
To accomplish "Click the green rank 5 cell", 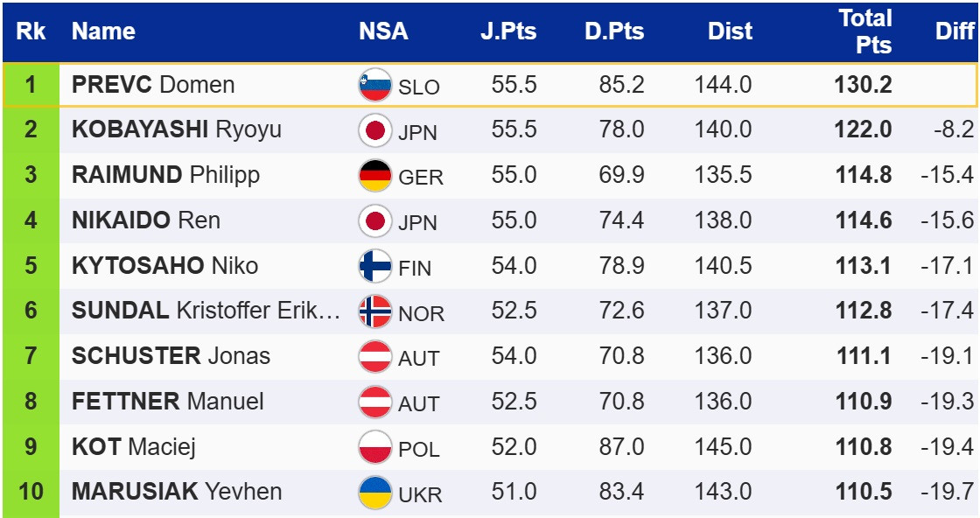I will pyautogui.click(x=31, y=266).
